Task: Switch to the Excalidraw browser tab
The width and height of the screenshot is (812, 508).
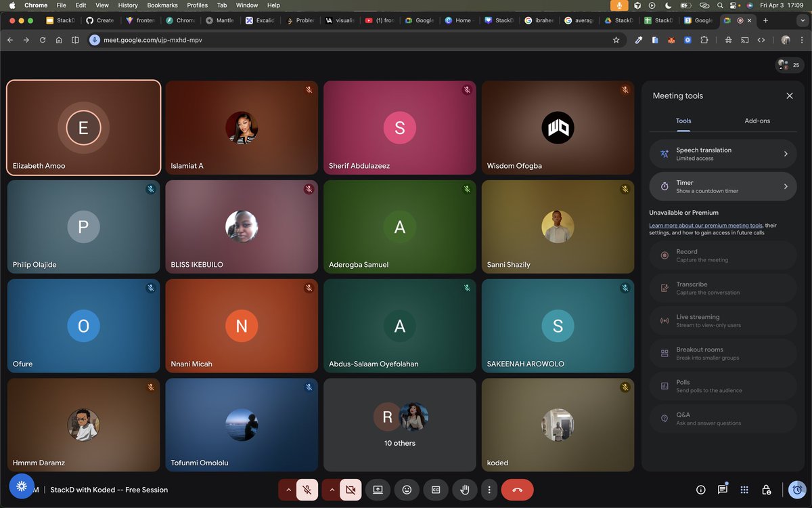Action: click(x=261, y=20)
